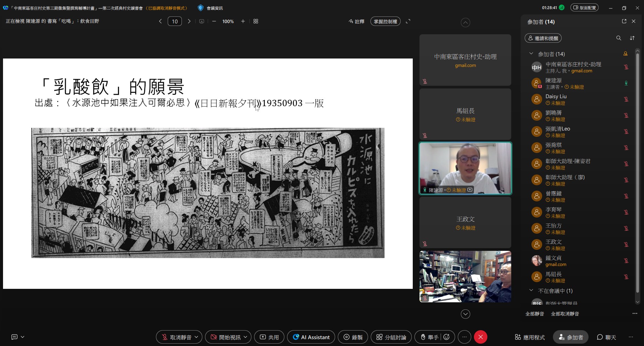The width and height of the screenshot is (644, 346).
Task: Zoom out using the minus control
Action: point(214,21)
